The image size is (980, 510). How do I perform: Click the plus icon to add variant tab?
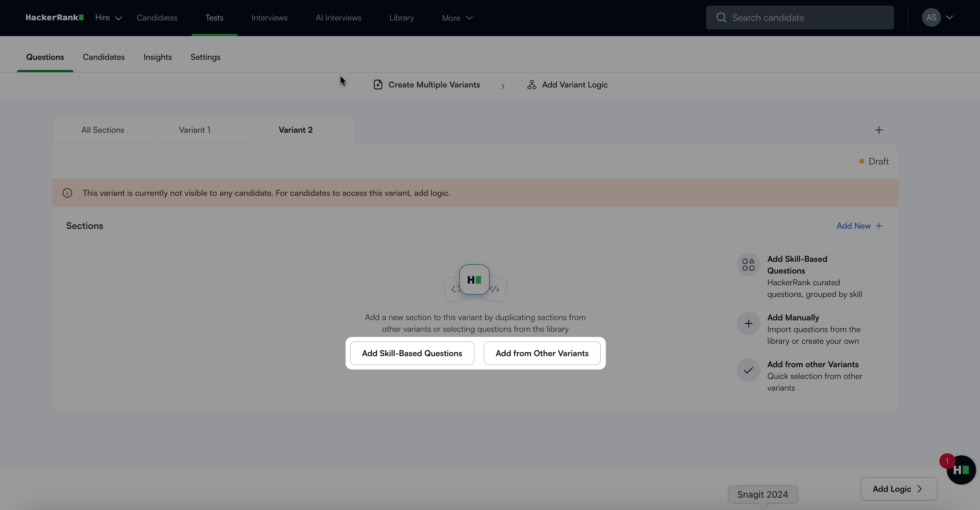pos(878,130)
